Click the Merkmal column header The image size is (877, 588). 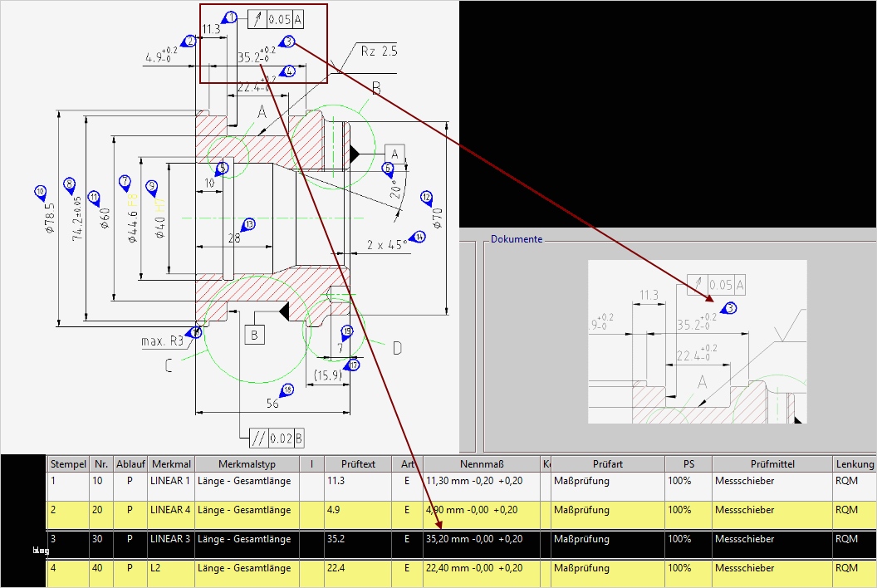pyautogui.click(x=171, y=463)
